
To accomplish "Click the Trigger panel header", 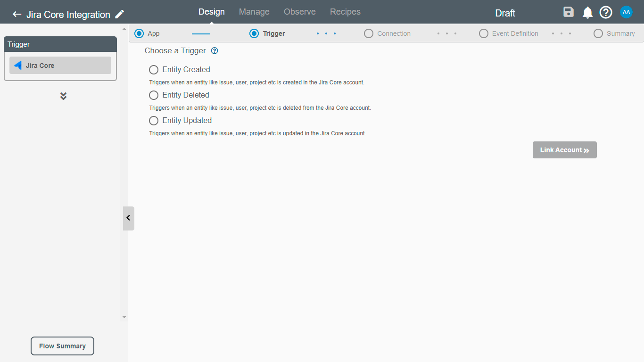I will pos(60,44).
